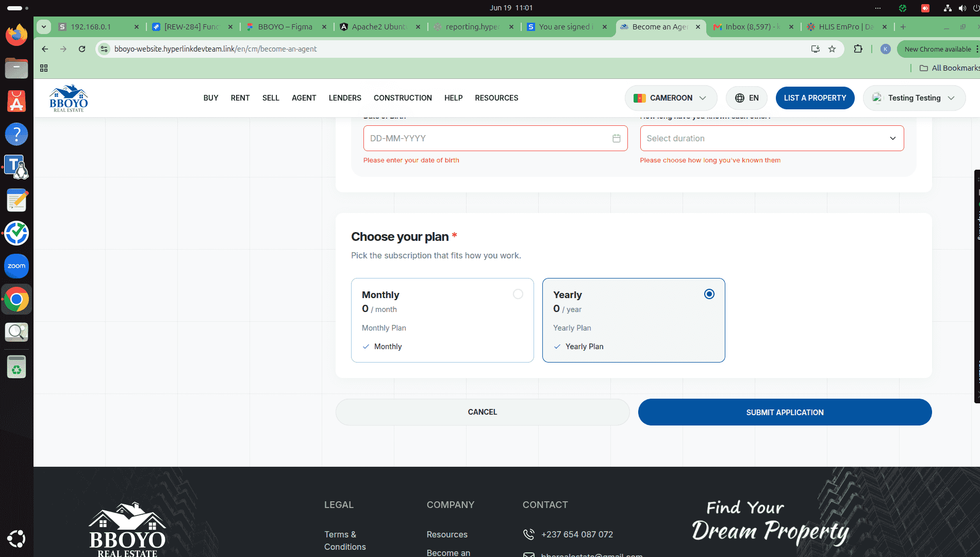
Task: Open the Resources footer link
Action: click(447, 534)
